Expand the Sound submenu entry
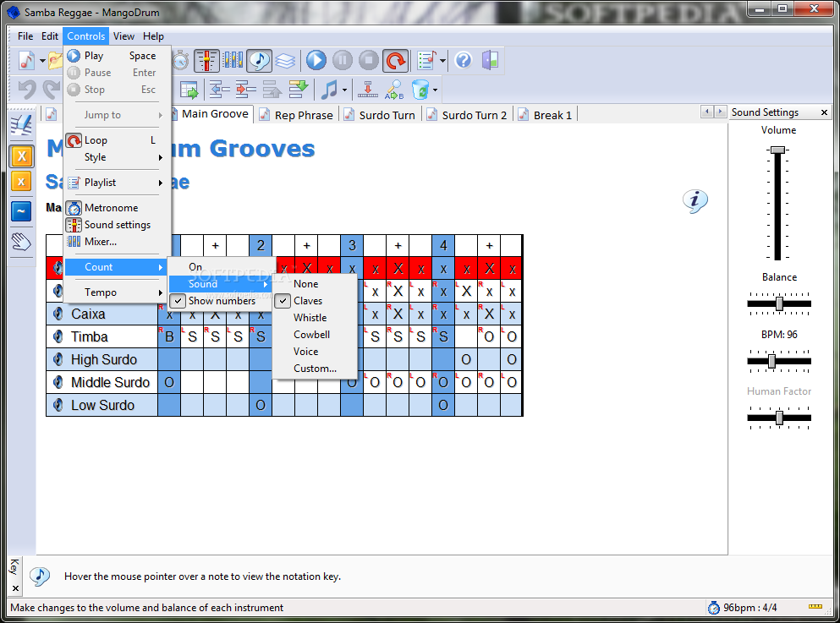Screen dimensions: 840x623 point(221,284)
